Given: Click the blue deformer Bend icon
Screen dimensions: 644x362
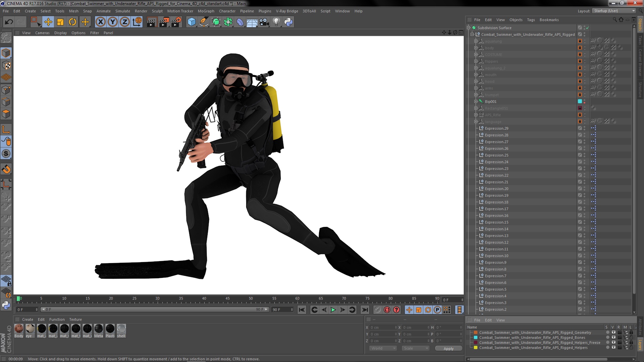Looking at the screenshot, I should pos(240,22).
